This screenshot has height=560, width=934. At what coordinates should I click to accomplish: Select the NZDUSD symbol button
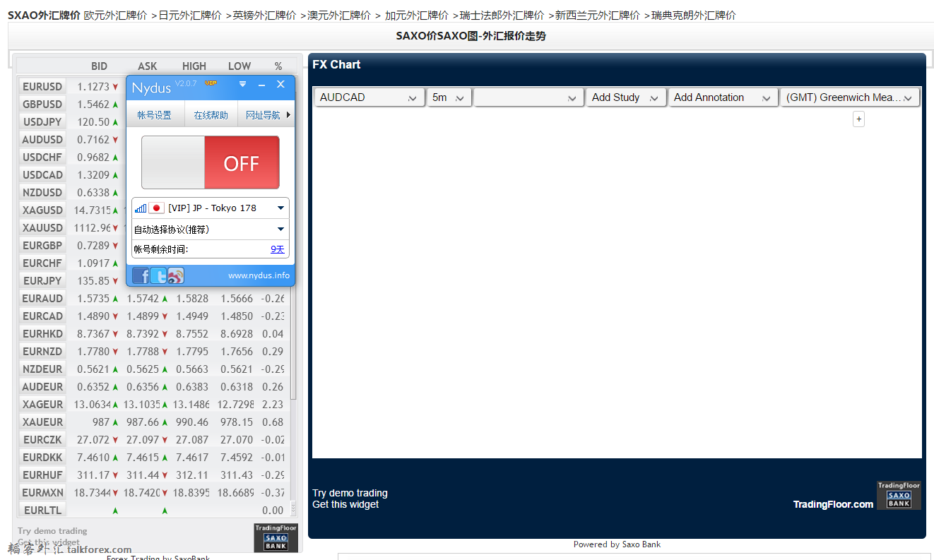42,192
